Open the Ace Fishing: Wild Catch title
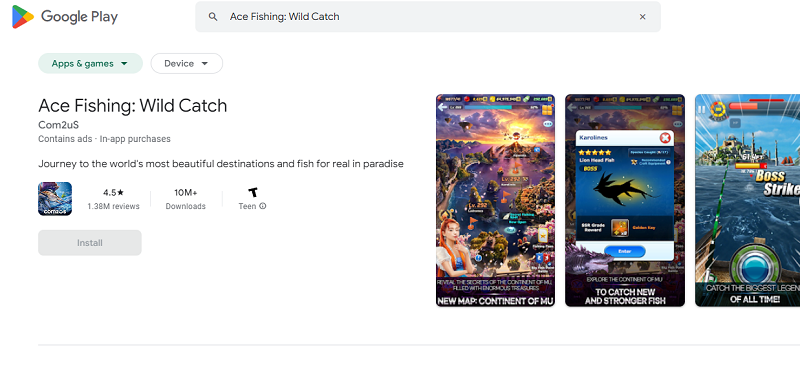Viewport: 800px width, 375px height. [133, 106]
